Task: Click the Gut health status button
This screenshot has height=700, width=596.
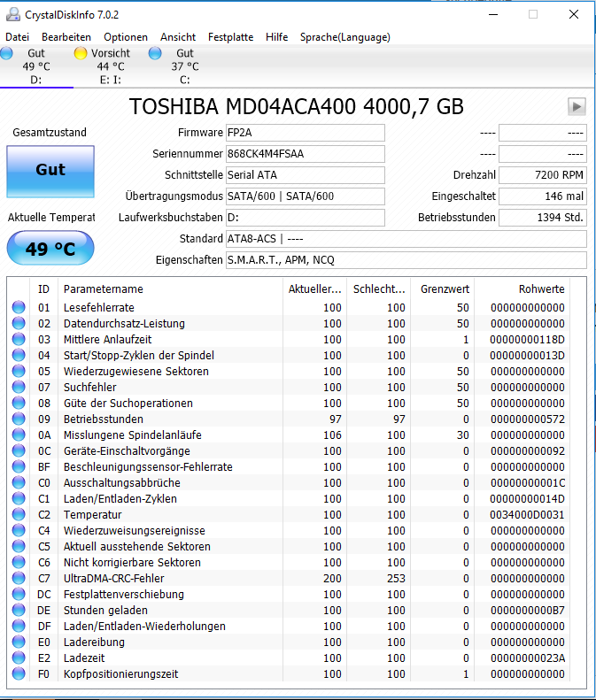Action: (50, 172)
